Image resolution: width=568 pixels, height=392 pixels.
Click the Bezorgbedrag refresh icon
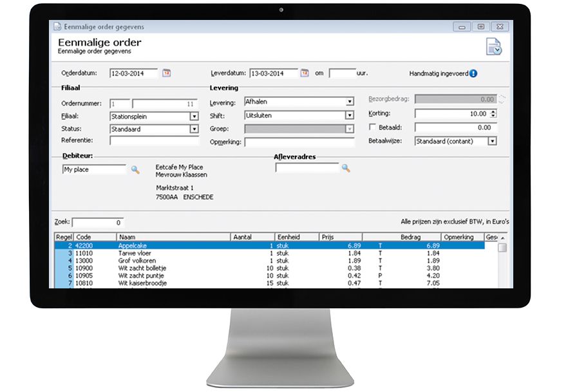tap(502, 99)
